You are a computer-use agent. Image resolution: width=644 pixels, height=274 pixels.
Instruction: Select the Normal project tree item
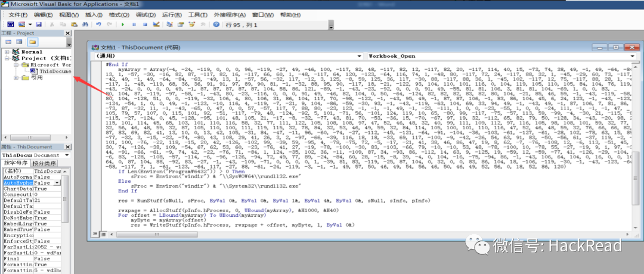(27, 52)
